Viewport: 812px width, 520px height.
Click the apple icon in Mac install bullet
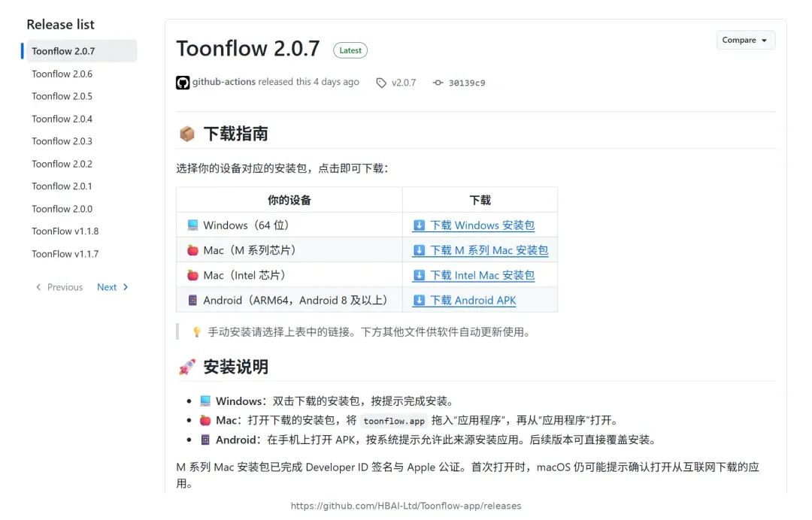[x=205, y=420]
